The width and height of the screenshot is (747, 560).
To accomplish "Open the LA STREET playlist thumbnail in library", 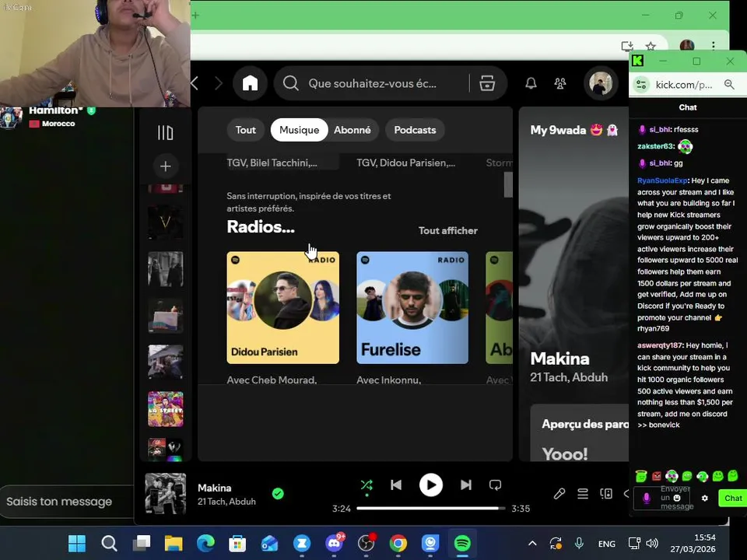I will click(x=165, y=409).
